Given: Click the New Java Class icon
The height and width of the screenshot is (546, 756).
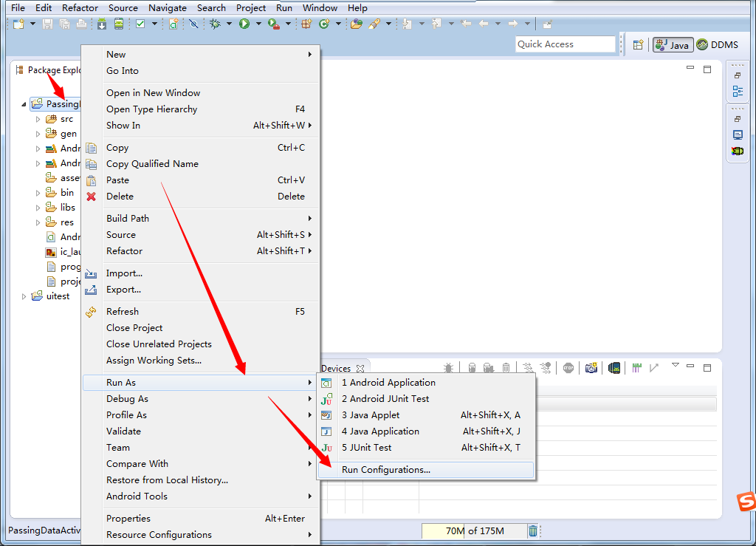Looking at the screenshot, I should [x=324, y=24].
